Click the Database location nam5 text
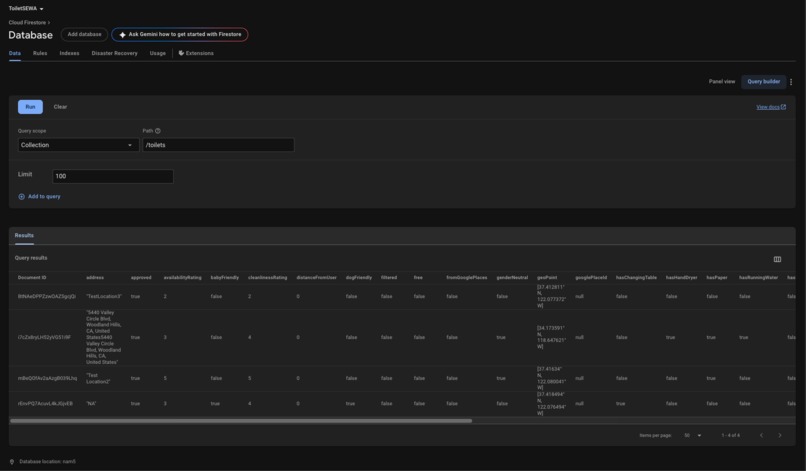 47,462
